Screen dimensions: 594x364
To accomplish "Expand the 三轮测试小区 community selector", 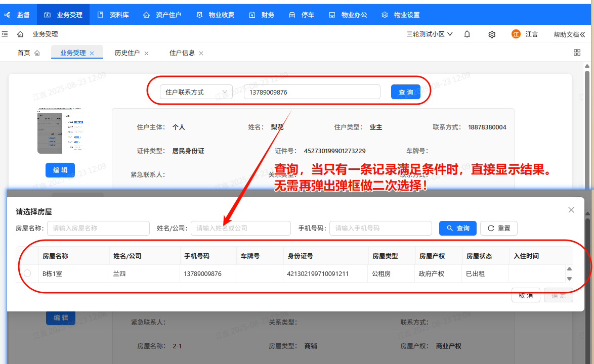I will (x=429, y=34).
